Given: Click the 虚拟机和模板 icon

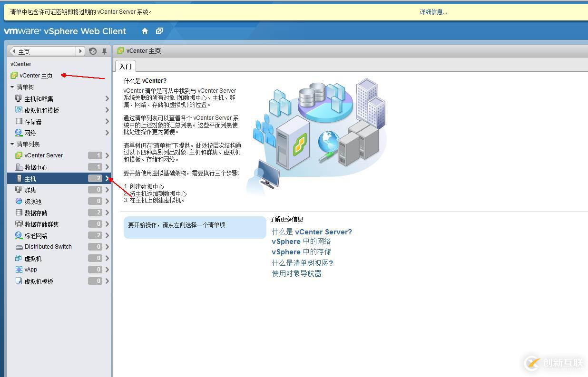Looking at the screenshot, I should coord(19,110).
